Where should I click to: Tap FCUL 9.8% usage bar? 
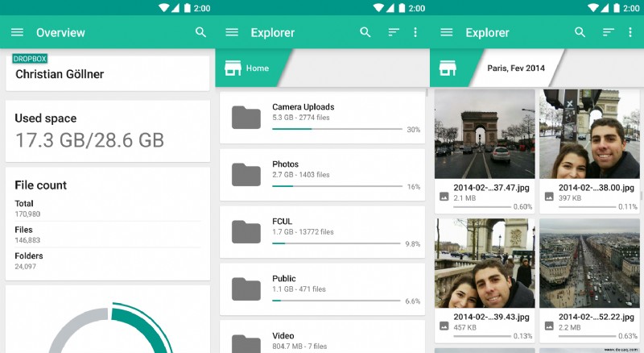[x=336, y=243]
